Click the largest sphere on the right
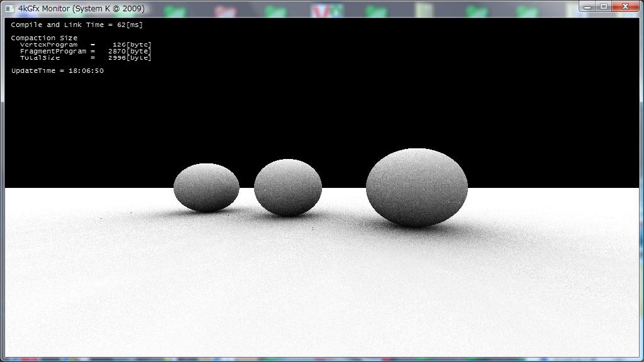 (x=417, y=187)
